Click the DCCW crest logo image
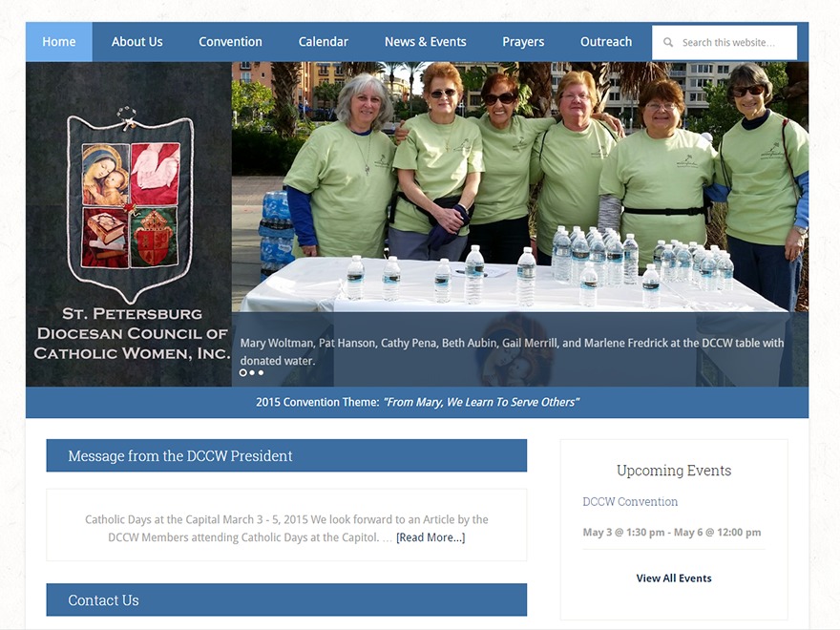This screenshot has width=840, height=630. 129,206
